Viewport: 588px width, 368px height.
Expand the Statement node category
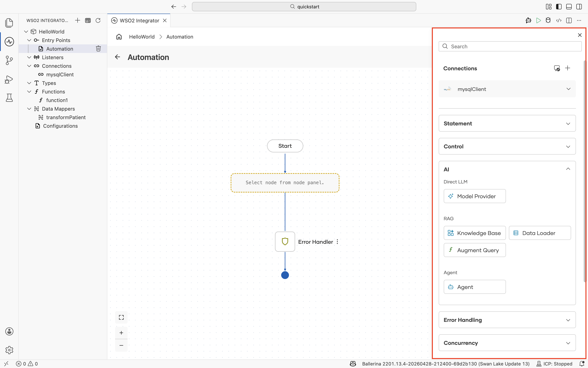[507, 123]
